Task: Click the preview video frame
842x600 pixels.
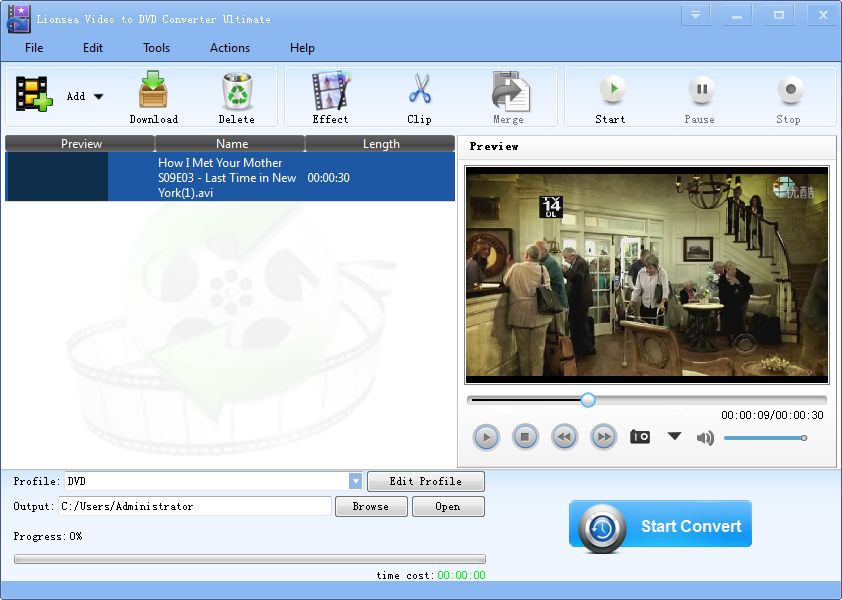Action: tap(647, 274)
